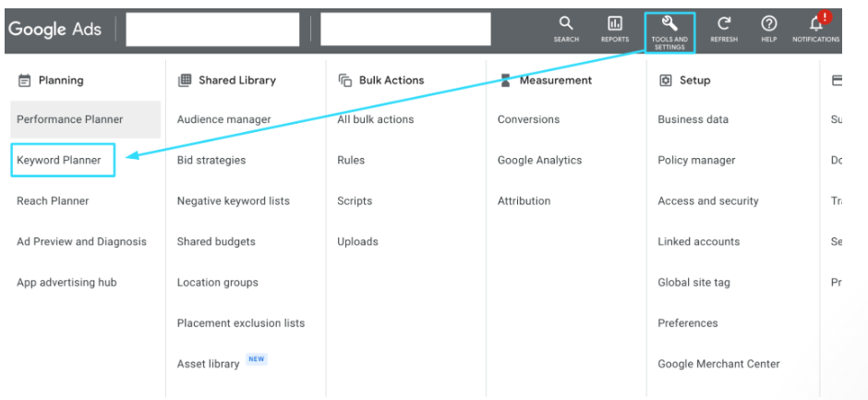Select Reach Planner
Screen dimensions: 868x400
[x=53, y=201]
